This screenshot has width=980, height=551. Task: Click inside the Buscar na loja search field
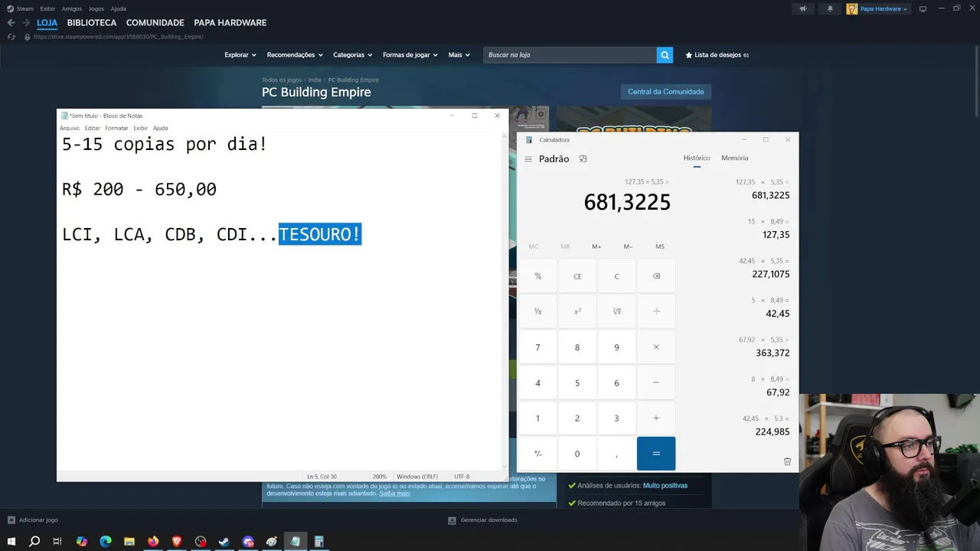coord(570,55)
